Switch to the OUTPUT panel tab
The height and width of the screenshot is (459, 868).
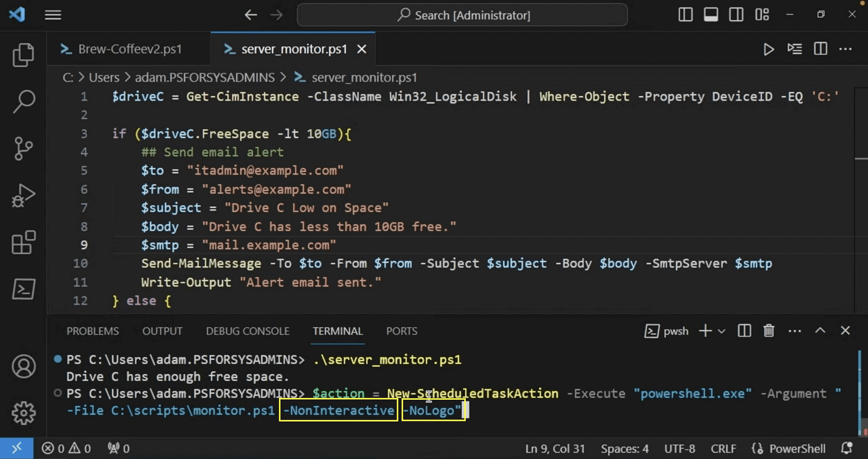(x=162, y=331)
